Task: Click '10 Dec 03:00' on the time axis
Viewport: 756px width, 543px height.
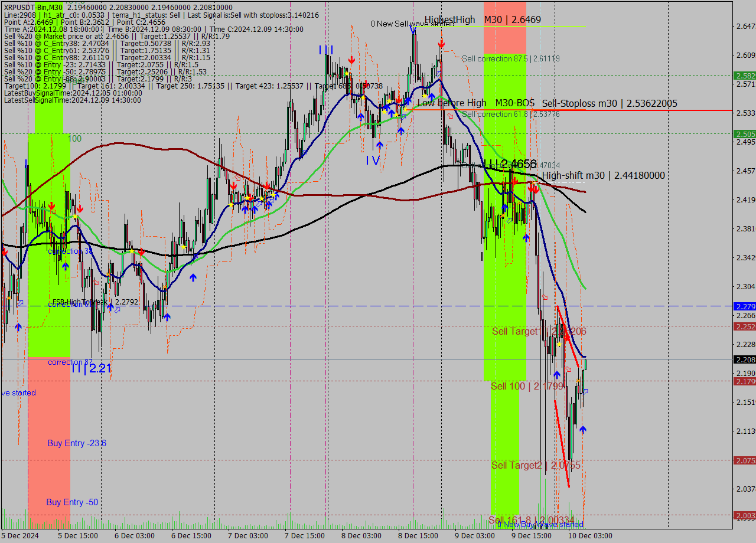Action: 590,535
